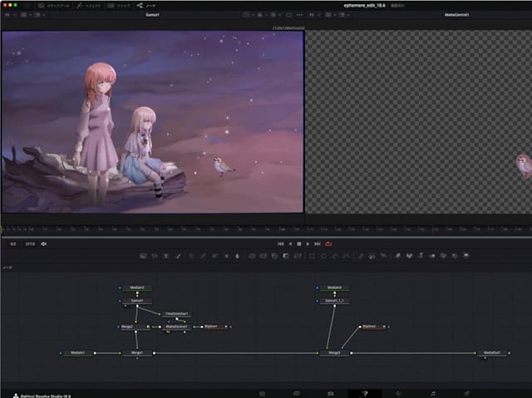Screen dimensions: 532x398
Task: Add a Camera 3D node
Action: 444,256
